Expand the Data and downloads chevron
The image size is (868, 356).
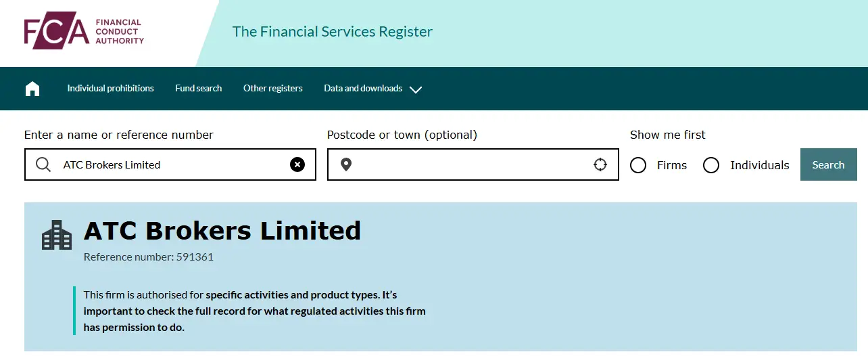(416, 89)
